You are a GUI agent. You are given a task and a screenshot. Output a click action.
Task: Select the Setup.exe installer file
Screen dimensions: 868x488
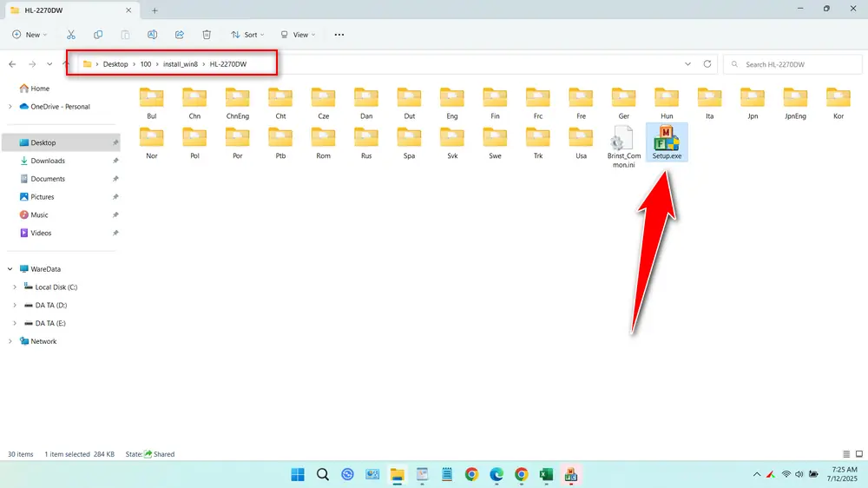tap(667, 142)
